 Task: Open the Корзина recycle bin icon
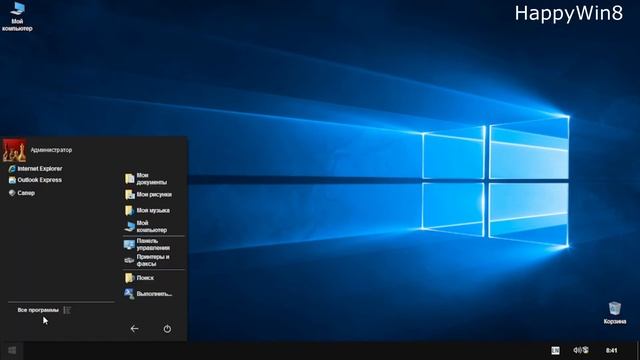(x=615, y=313)
